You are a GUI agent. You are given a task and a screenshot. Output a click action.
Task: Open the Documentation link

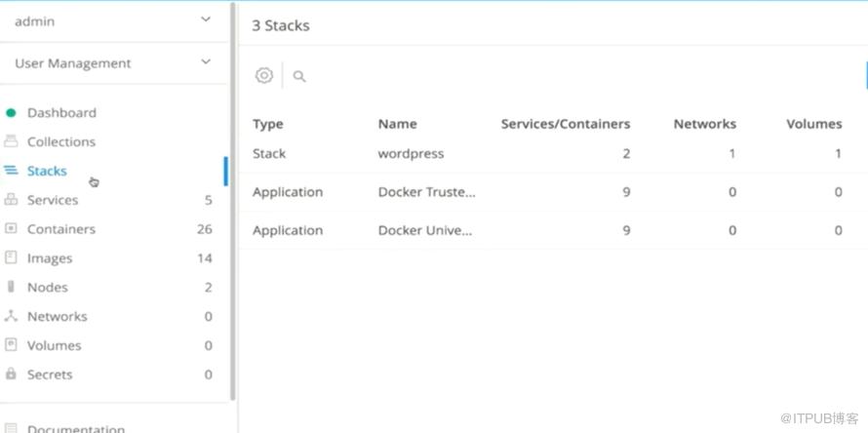[76, 429]
